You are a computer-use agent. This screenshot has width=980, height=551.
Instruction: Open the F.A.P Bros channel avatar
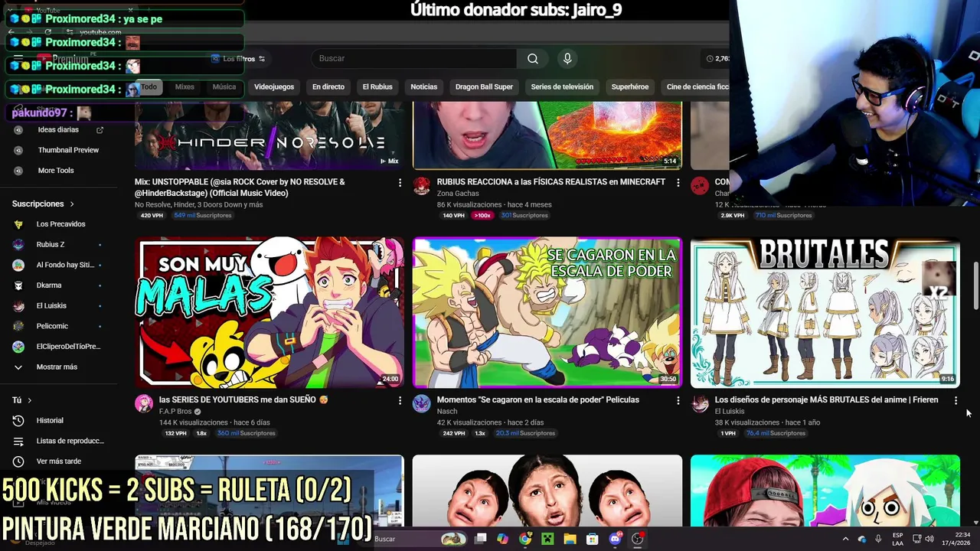[144, 404]
